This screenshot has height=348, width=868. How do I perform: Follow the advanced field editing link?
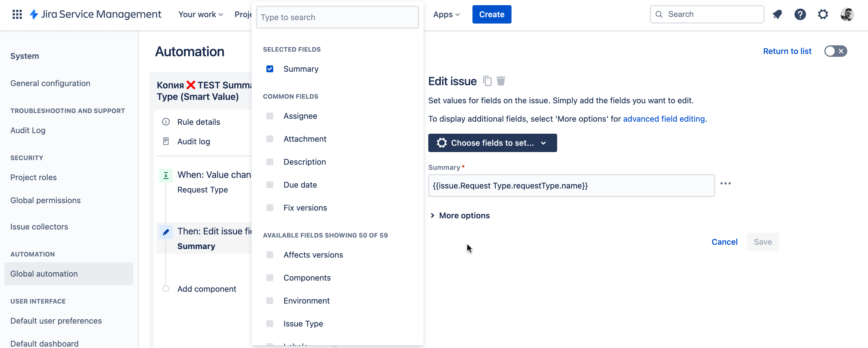pyautogui.click(x=664, y=118)
